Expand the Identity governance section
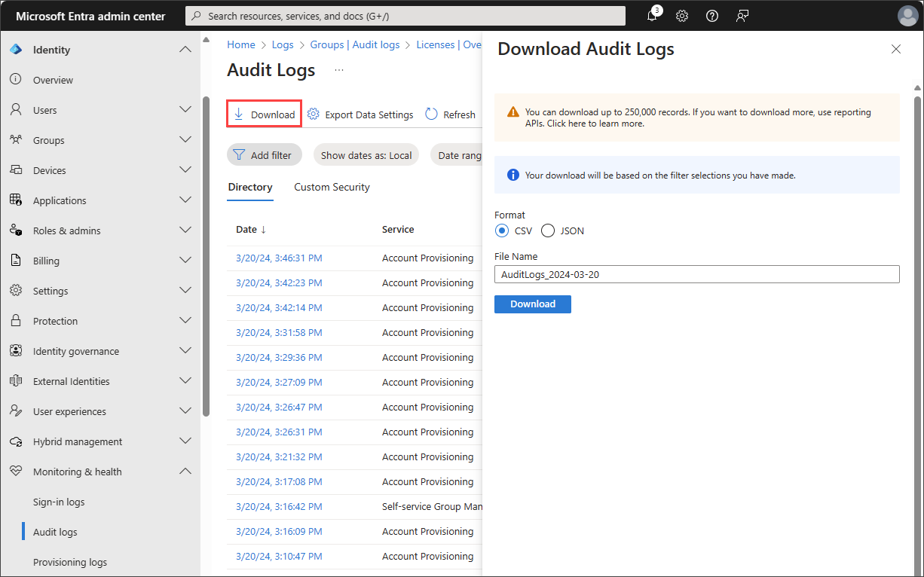 coord(185,350)
